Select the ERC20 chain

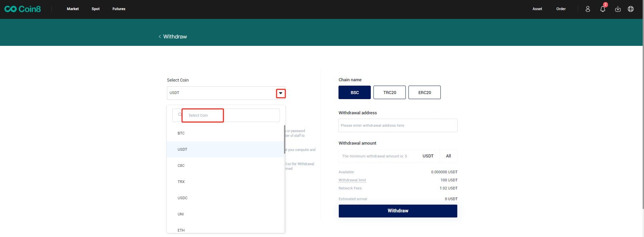pyautogui.click(x=424, y=92)
